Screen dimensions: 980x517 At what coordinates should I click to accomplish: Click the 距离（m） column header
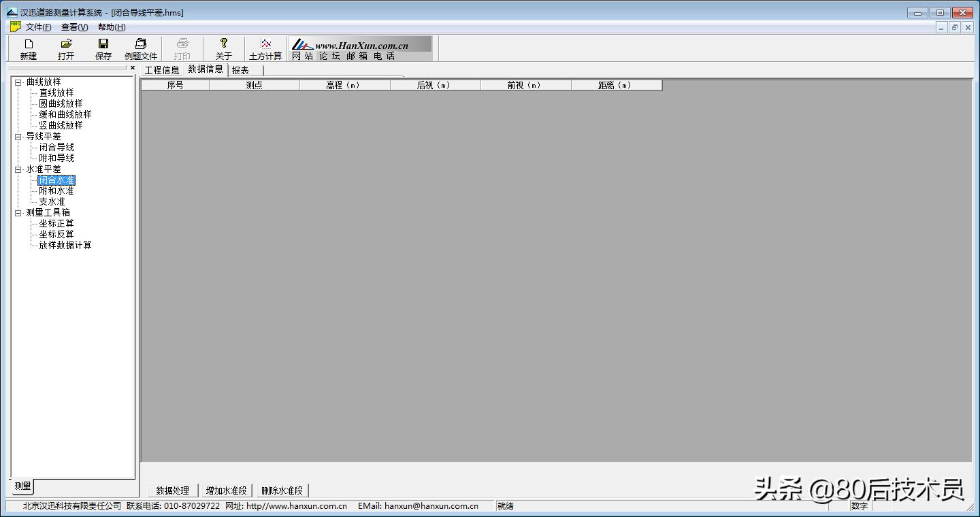coord(617,85)
